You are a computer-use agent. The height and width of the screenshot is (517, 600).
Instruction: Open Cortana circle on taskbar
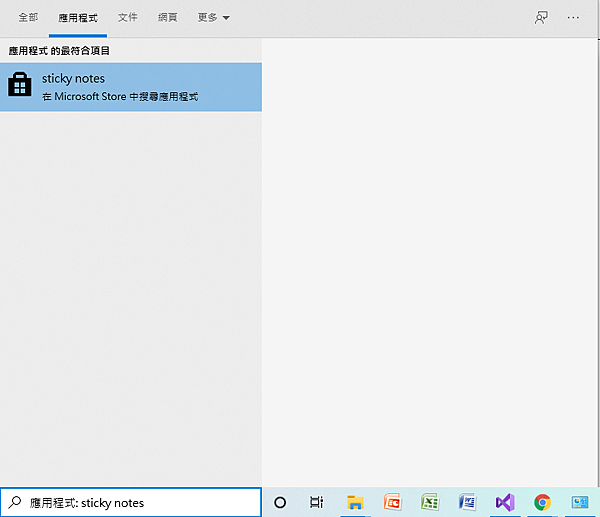click(x=280, y=502)
